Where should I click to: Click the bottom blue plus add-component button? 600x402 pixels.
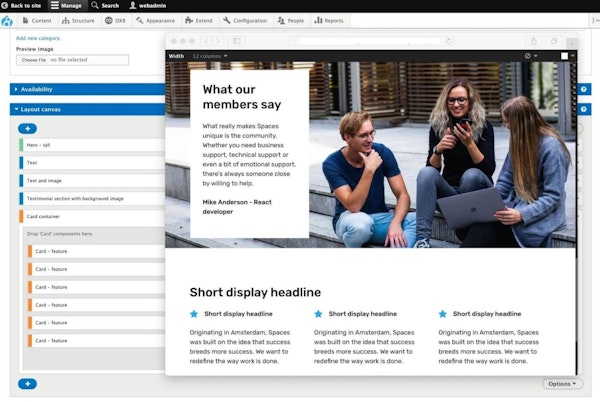pyautogui.click(x=28, y=384)
